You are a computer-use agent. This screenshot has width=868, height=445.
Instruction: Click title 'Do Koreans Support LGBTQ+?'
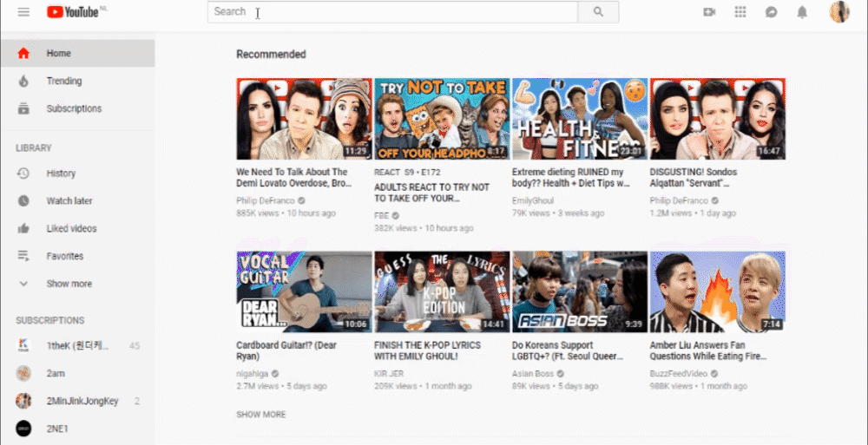(569, 351)
